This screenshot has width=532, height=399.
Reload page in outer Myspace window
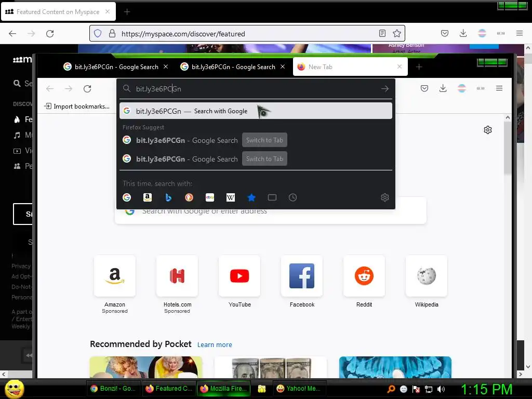coord(50,34)
